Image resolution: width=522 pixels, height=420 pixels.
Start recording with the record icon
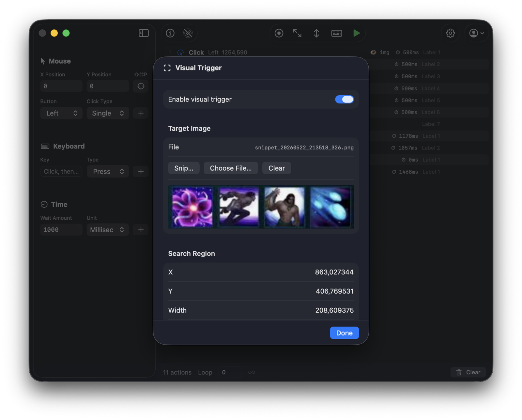[279, 33]
